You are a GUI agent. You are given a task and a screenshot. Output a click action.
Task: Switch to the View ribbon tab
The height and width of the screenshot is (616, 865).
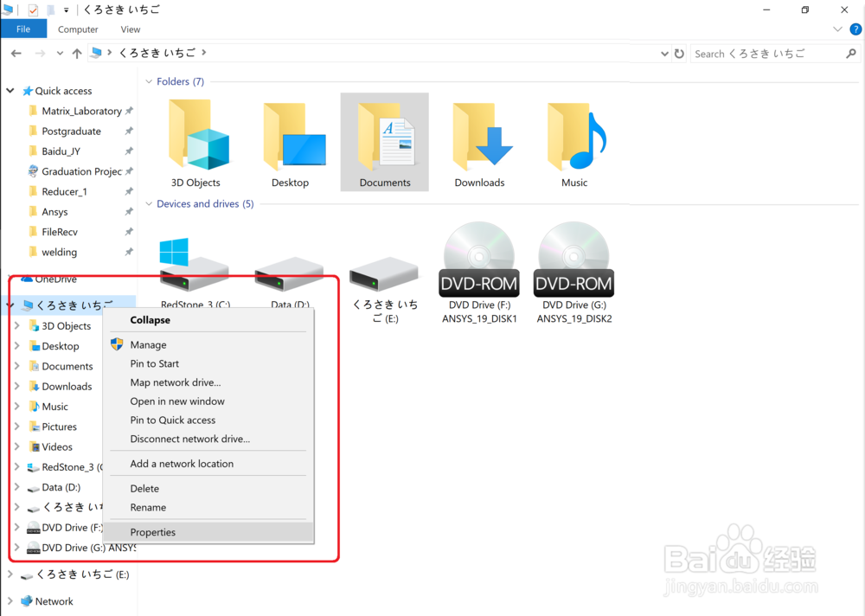click(x=130, y=29)
